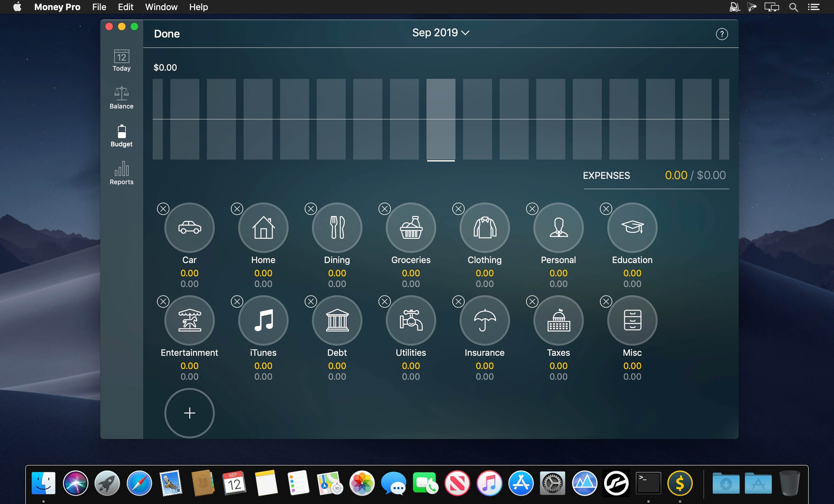Open the Utilities faucet category icon
The width and height of the screenshot is (834, 504).
coord(411,320)
